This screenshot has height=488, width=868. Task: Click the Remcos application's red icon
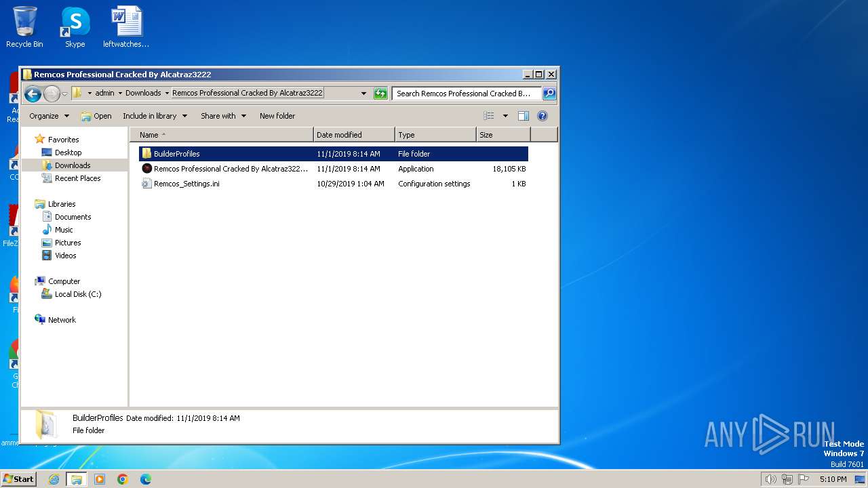click(x=146, y=169)
